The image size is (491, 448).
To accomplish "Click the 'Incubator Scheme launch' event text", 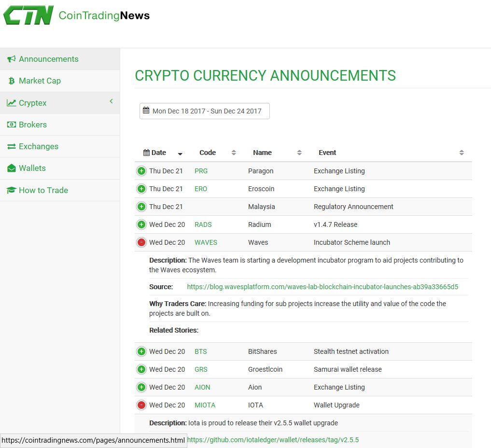I will 352,242.
